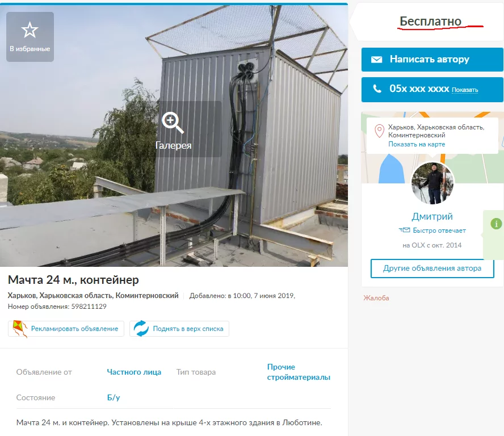Click Написать автору button
504x436 pixels.
(432, 60)
